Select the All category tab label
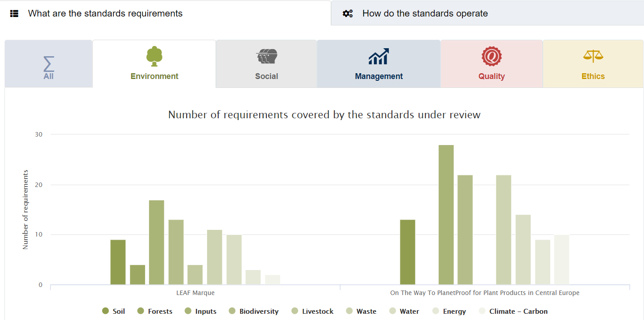The height and width of the screenshot is (320, 644). (49, 76)
